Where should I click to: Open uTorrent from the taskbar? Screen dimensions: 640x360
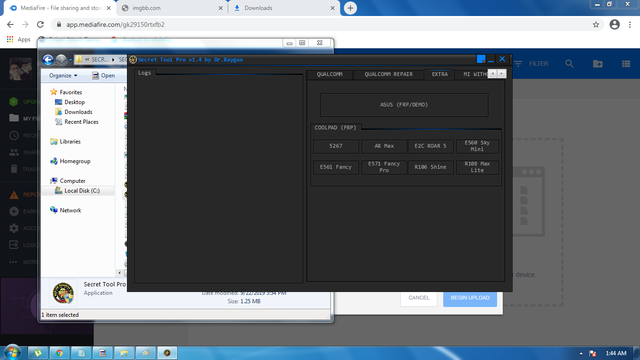(x=38, y=353)
